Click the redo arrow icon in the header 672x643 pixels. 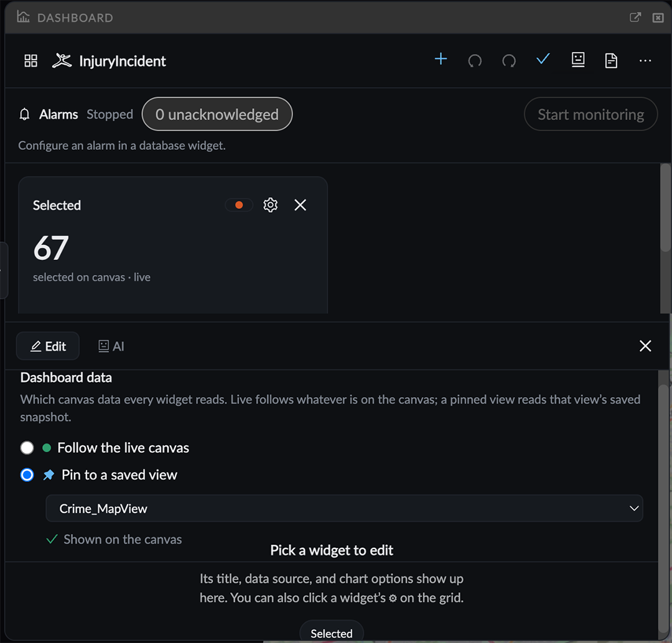pos(509,60)
